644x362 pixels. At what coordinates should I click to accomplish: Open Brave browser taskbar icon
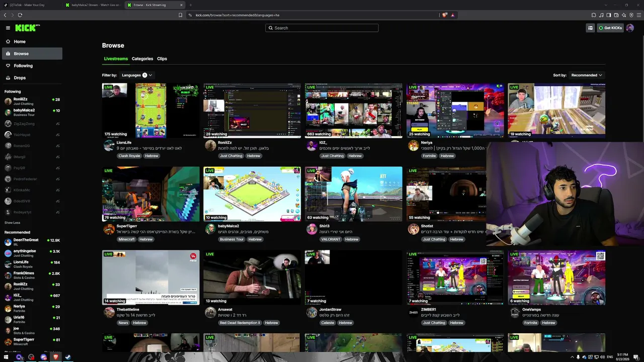click(56, 357)
